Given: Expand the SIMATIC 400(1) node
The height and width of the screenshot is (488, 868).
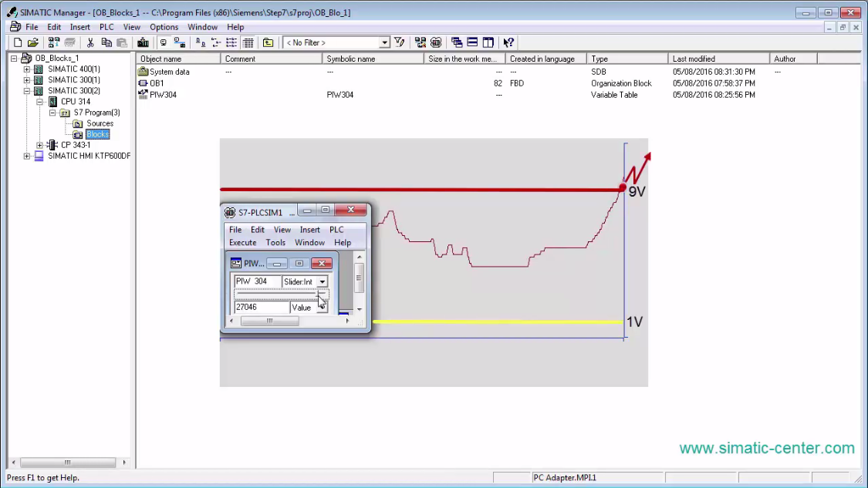Looking at the screenshot, I should pyautogui.click(x=26, y=69).
